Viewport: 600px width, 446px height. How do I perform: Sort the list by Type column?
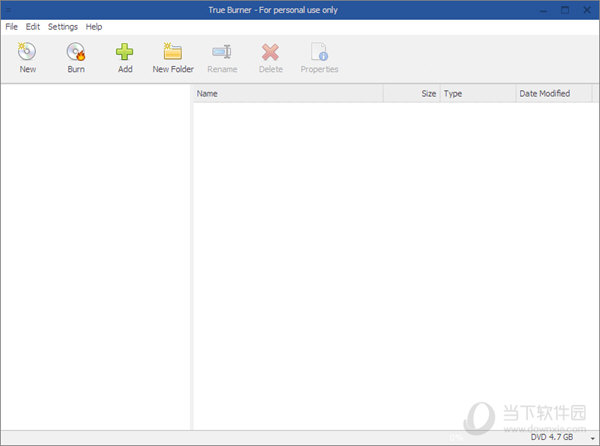(478, 94)
